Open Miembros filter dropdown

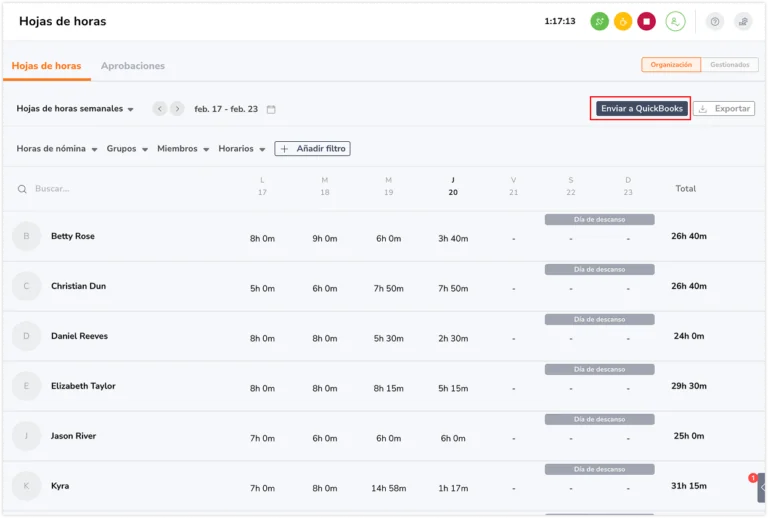click(x=183, y=149)
